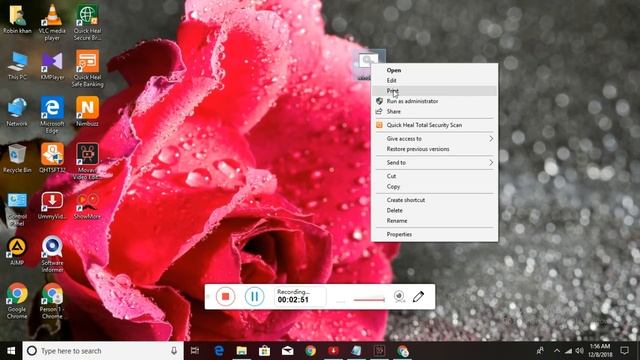Open the Windows Start menu

pyautogui.click(x=11, y=351)
